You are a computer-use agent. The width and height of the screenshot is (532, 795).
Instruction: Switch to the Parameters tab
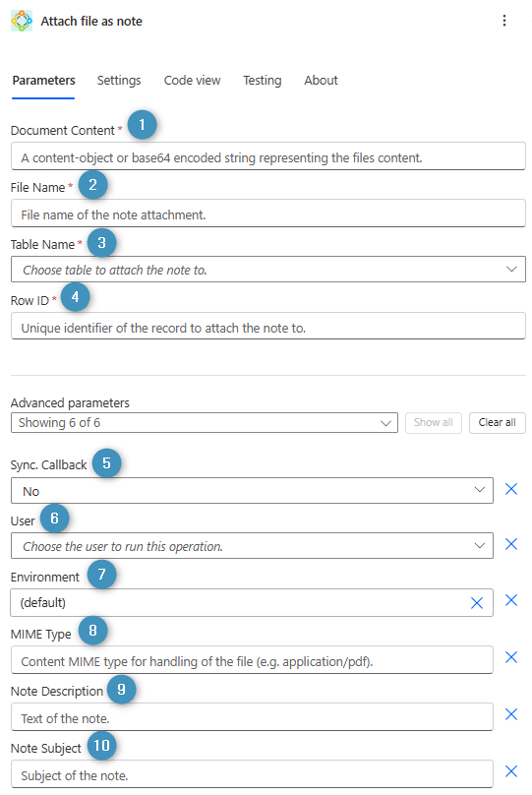click(x=43, y=80)
